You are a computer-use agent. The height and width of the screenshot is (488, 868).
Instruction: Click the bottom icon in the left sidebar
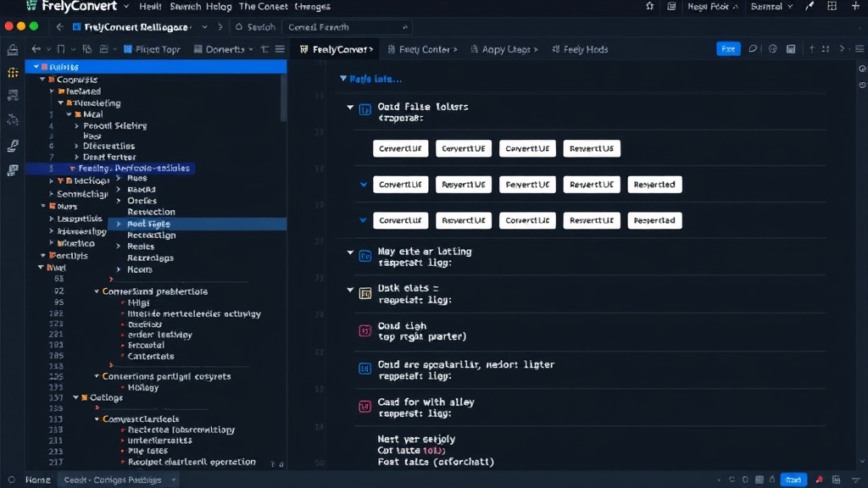(13, 170)
